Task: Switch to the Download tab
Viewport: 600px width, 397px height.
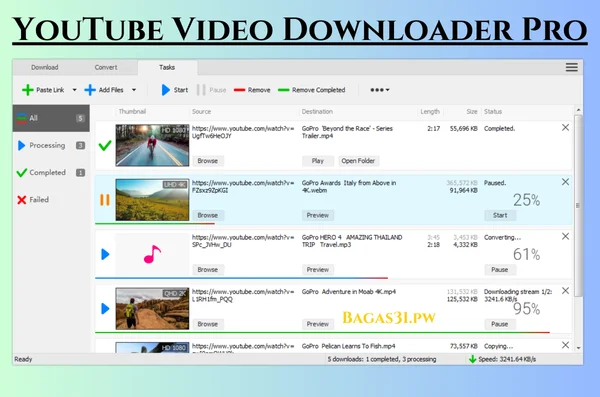Action: pyautogui.click(x=45, y=67)
